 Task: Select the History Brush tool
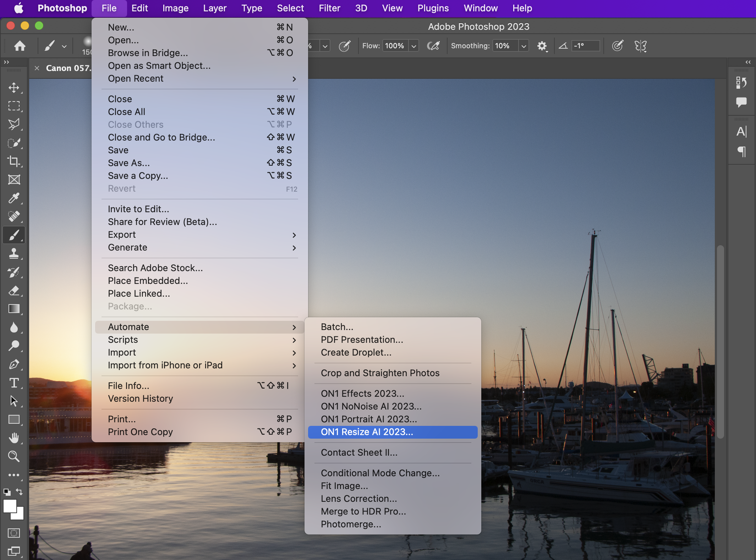(x=14, y=272)
